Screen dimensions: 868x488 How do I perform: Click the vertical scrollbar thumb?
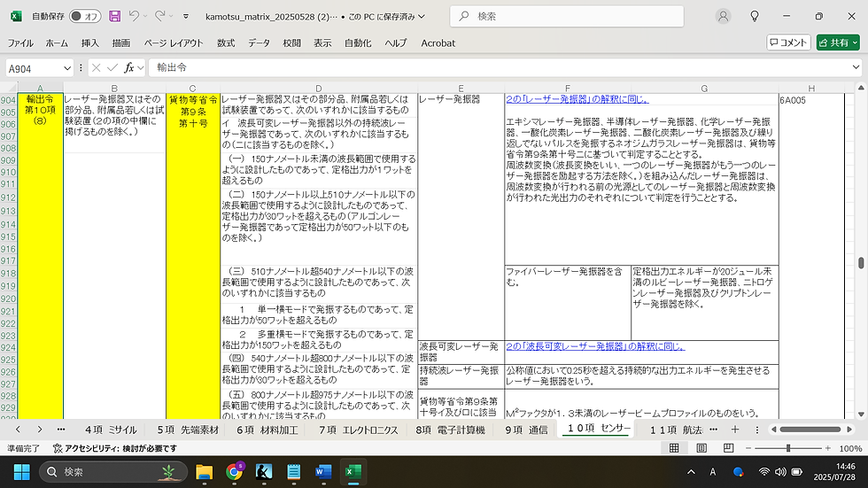click(861, 262)
